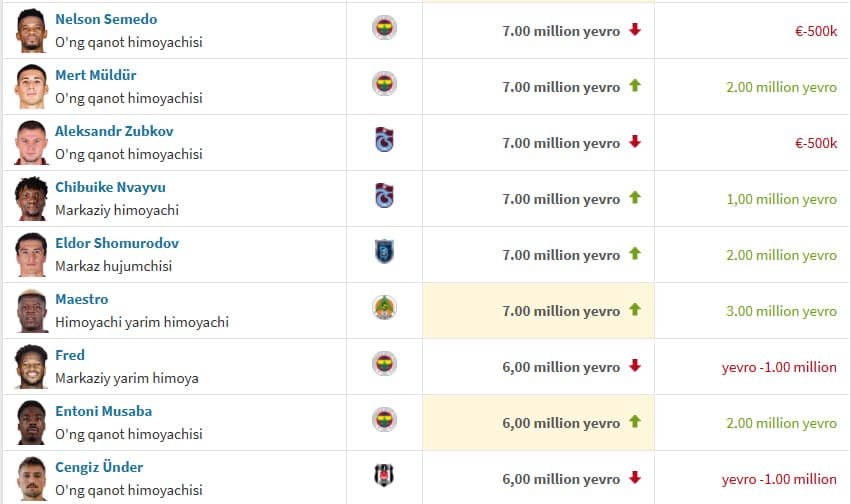
Task: Click Fenerbahçe crest in Entoni Musaba row
Action: (384, 420)
